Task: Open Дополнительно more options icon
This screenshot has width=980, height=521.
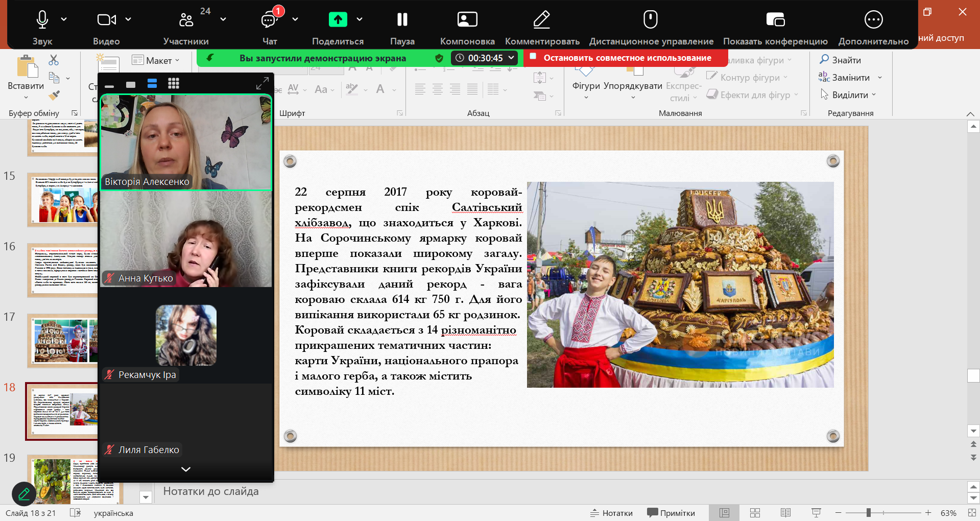Action: [873, 20]
